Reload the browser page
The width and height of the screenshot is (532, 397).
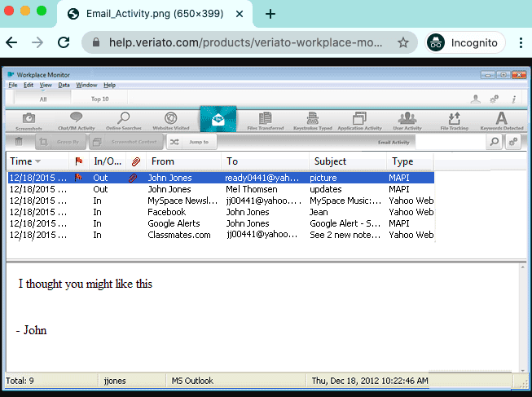pyautogui.click(x=64, y=42)
